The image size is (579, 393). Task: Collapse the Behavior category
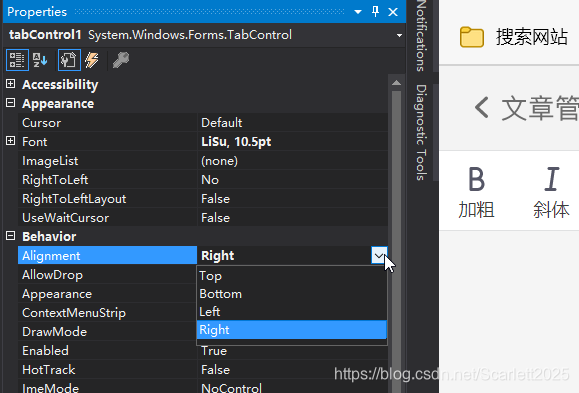(11, 236)
